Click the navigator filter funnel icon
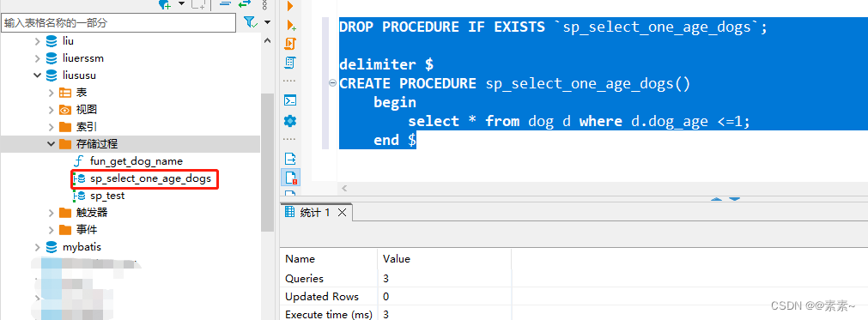 (250, 22)
